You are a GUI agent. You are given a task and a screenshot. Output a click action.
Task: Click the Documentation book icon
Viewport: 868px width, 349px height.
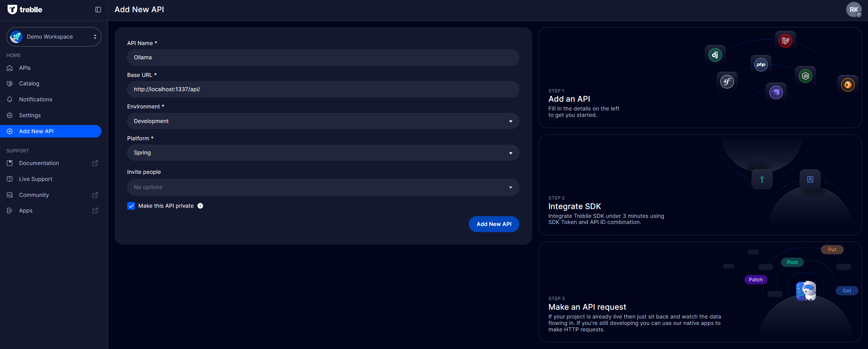(x=10, y=163)
